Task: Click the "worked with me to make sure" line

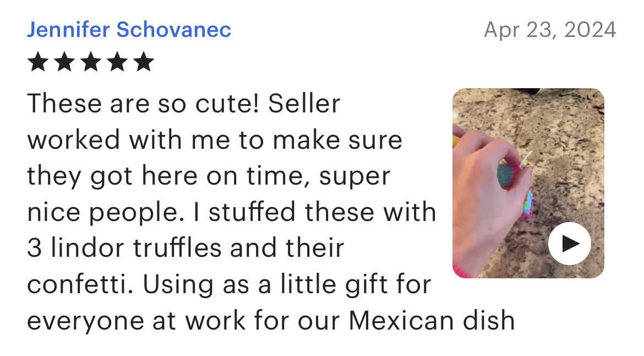Action: pyautogui.click(x=215, y=140)
